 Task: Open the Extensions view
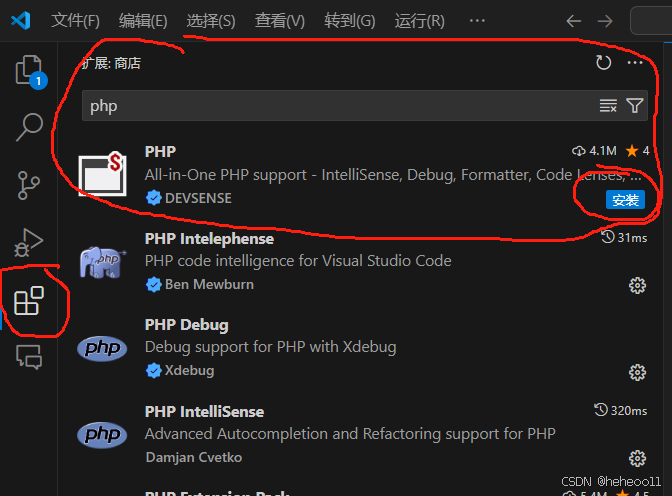coord(29,301)
